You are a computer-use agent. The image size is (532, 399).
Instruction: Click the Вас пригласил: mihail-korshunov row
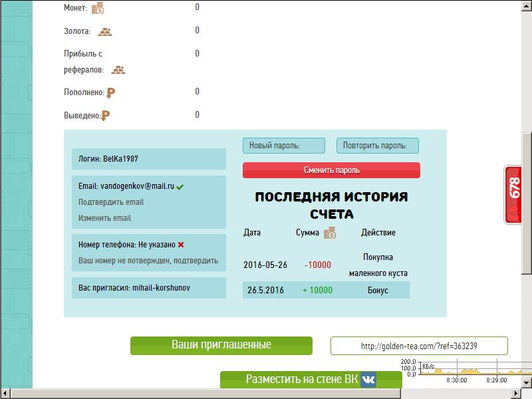[x=148, y=288]
